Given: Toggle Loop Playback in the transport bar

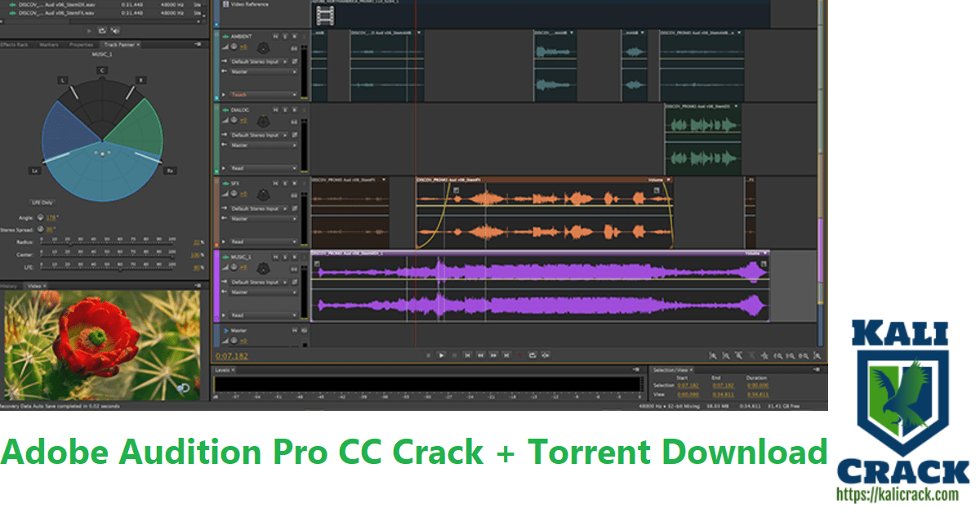Looking at the screenshot, I should [532, 355].
